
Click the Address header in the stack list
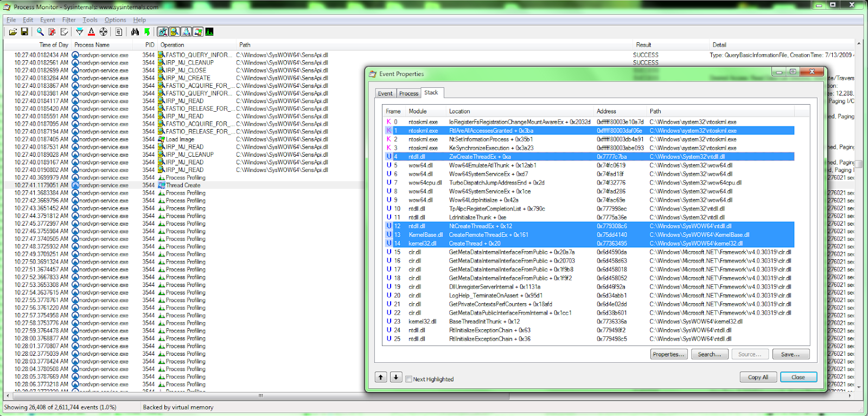(621, 111)
